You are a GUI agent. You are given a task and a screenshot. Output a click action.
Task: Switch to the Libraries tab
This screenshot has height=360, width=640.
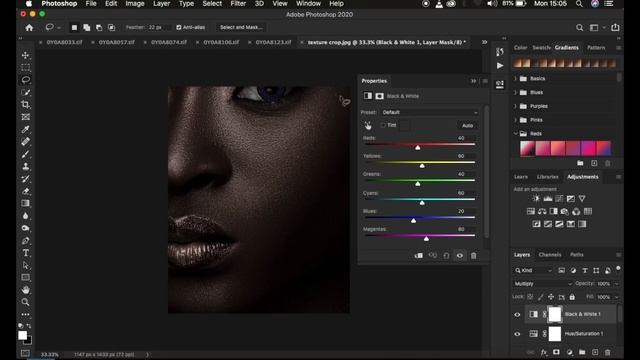tap(547, 177)
